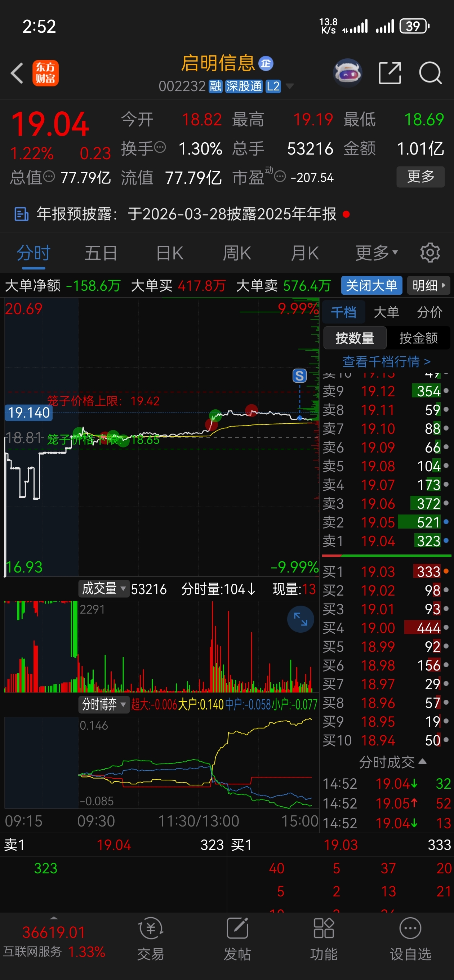This screenshot has width=454, height=980.
Task: Open 交易 trading tab
Action: pos(151,939)
